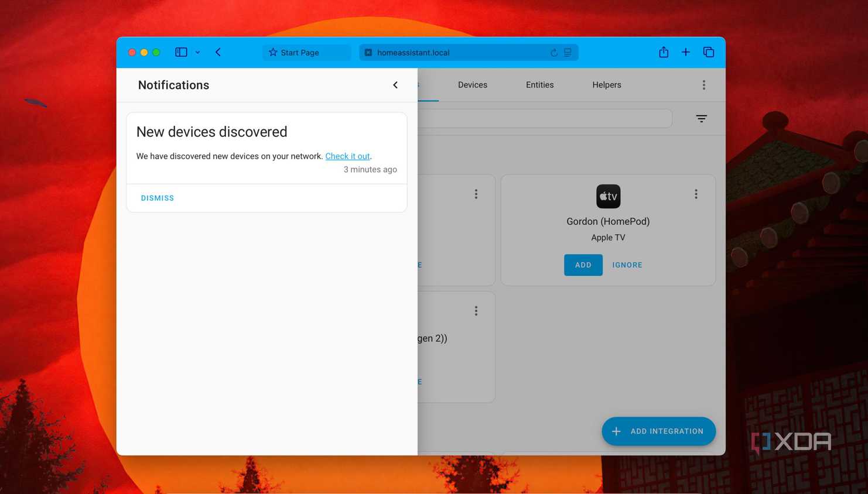This screenshot has width=868, height=494.
Task: Click the 'Gordon (HomePod)' card title
Action: click(608, 221)
